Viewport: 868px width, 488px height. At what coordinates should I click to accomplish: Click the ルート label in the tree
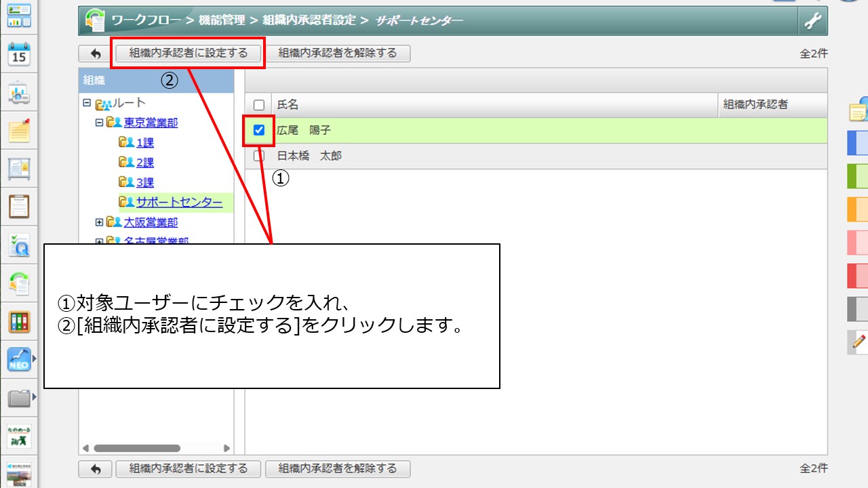(129, 103)
